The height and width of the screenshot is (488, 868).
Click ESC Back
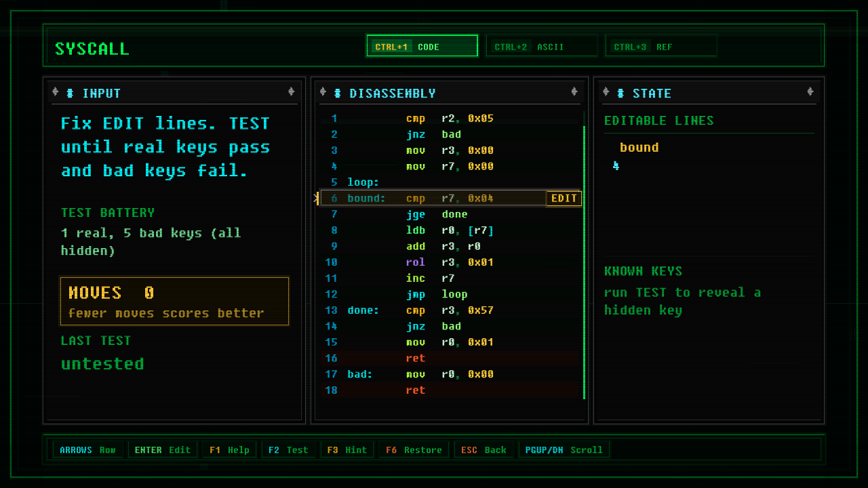[x=484, y=450]
